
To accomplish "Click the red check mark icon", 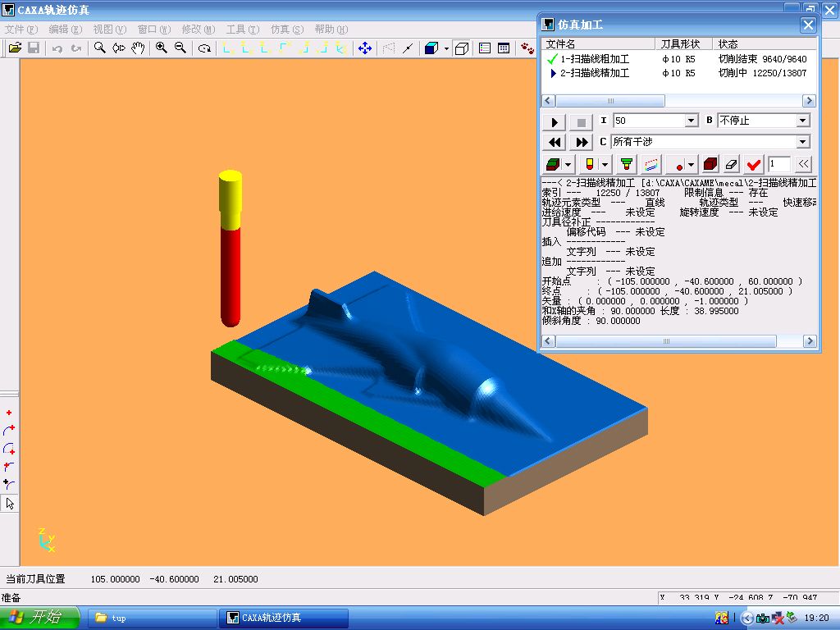I will tap(754, 164).
